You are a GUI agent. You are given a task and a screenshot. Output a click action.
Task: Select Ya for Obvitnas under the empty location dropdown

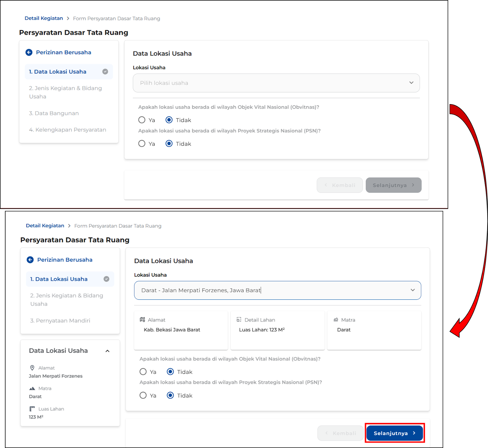point(142,120)
